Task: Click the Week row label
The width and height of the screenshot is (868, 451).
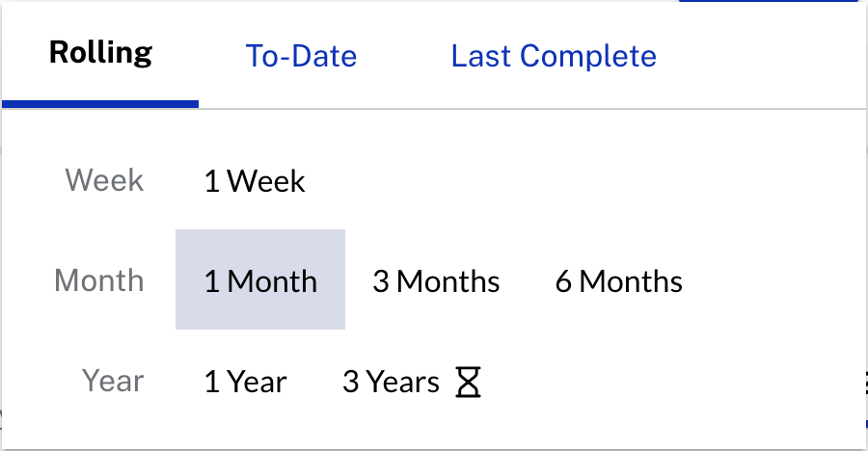Action: coord(104,180)
